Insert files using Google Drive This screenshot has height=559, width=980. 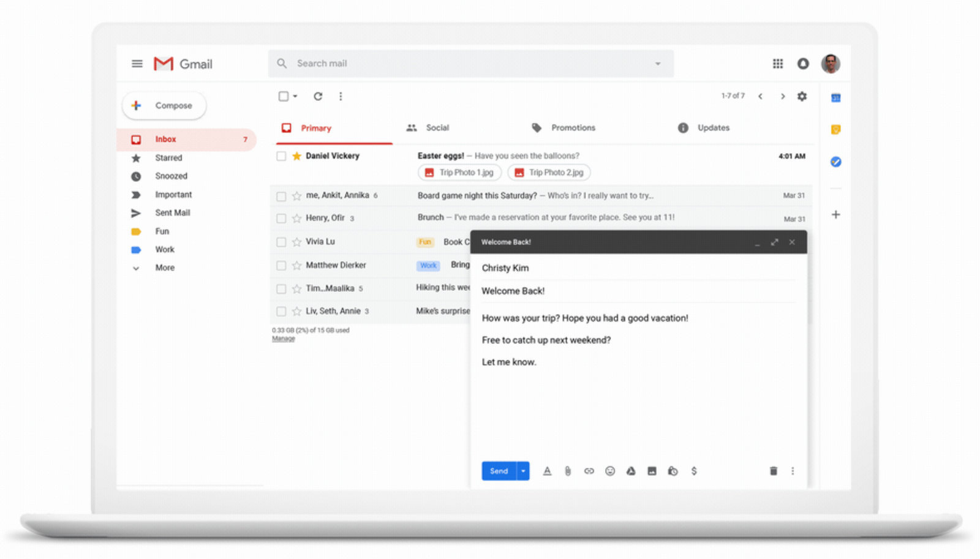point(630,471)
